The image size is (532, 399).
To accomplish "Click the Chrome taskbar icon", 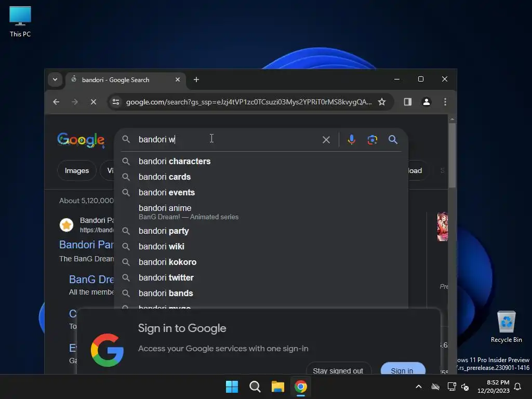I will 301,387.
